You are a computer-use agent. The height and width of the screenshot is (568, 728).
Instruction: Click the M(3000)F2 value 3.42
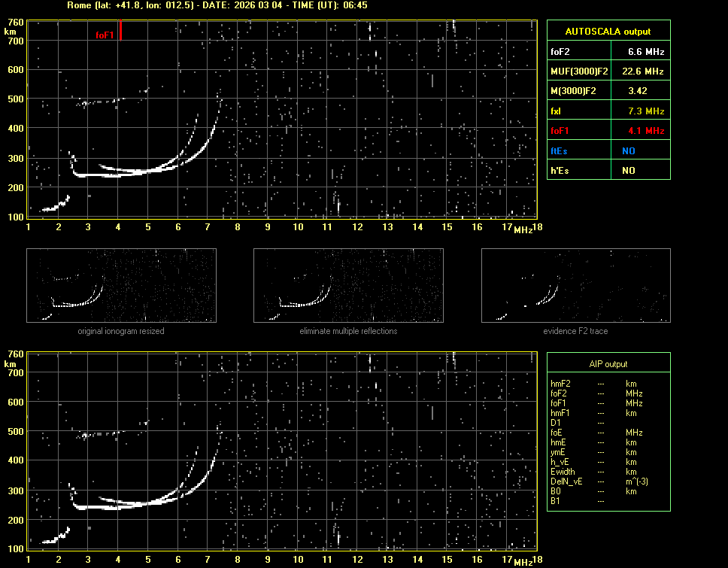pyautogui.click(x=639, y=91)
